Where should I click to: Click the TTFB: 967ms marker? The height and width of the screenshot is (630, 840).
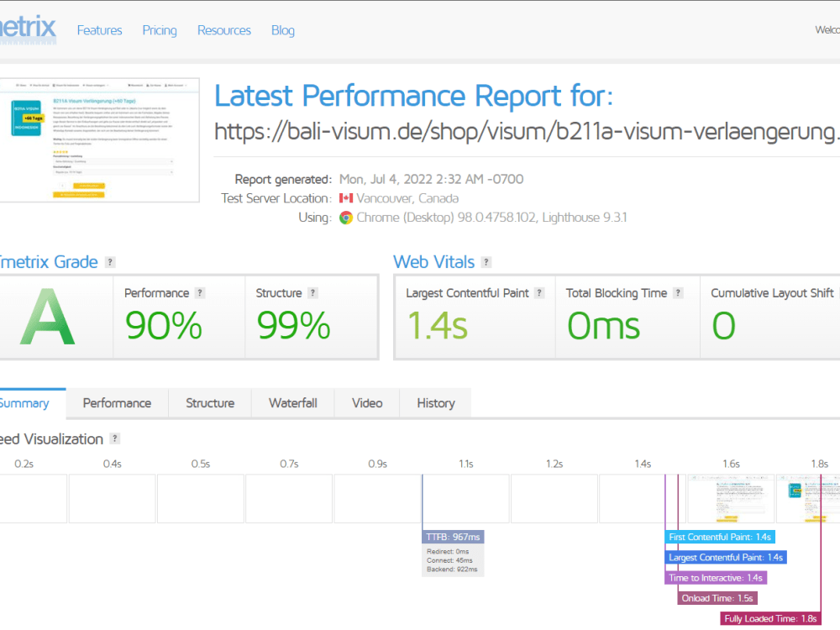click(x=454, y=537)
